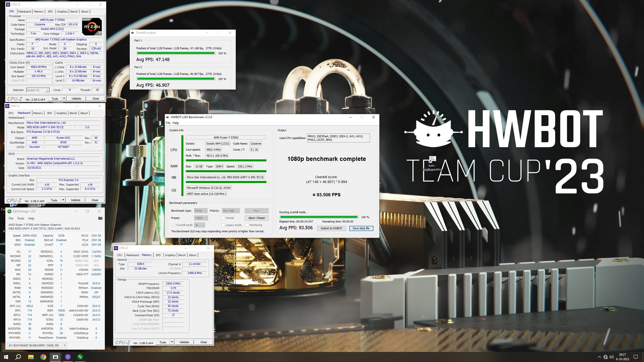The height and width of the screenshot is (362, 644).
Task: Click Tools button in CPU-Z Mainboard window
Action: point(54,200)
